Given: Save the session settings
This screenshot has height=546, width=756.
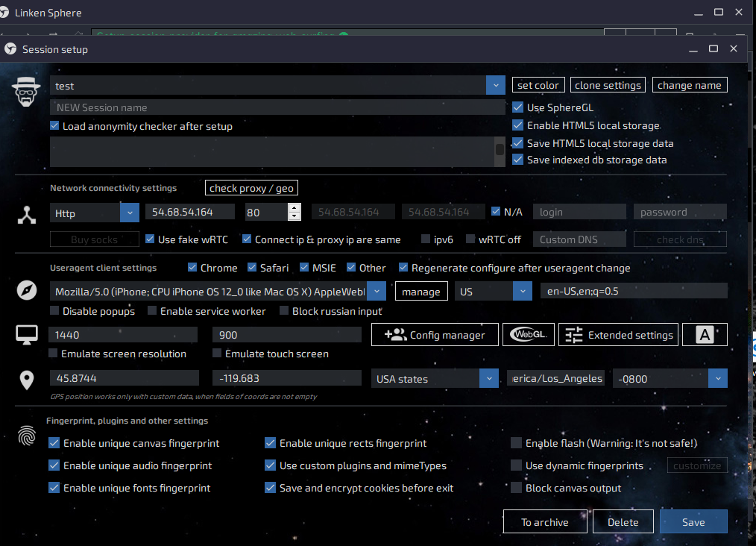Looking at the screenshot, I should click(x=693, y=522).
